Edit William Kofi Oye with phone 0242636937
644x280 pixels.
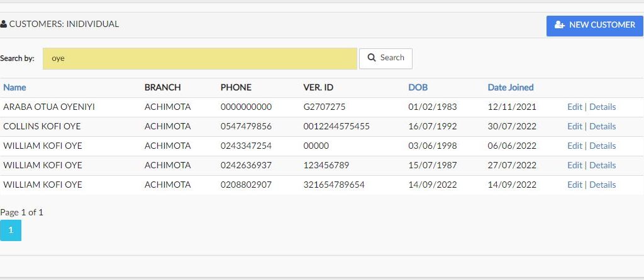(x=574, y=166)
